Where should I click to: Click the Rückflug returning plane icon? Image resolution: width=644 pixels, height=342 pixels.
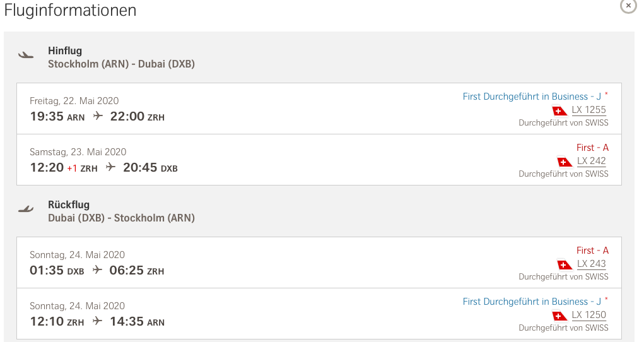click(x=26, y=209)
